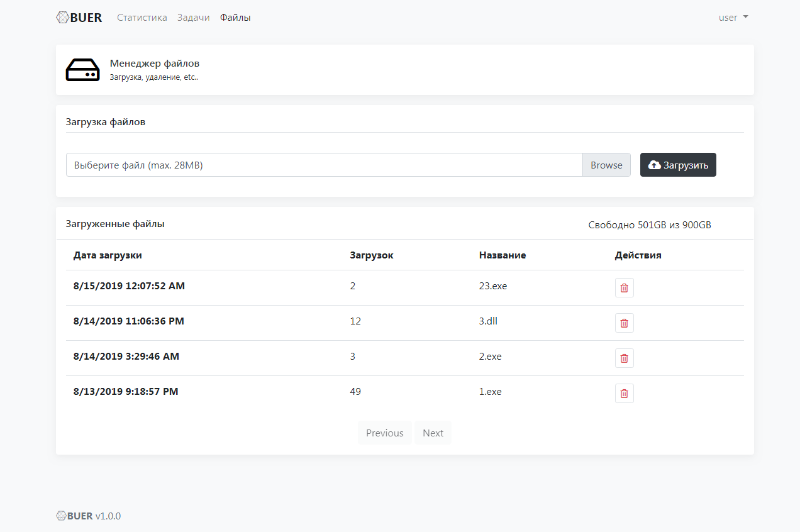Click the BUER logo in the navbar

coord(79,18)
